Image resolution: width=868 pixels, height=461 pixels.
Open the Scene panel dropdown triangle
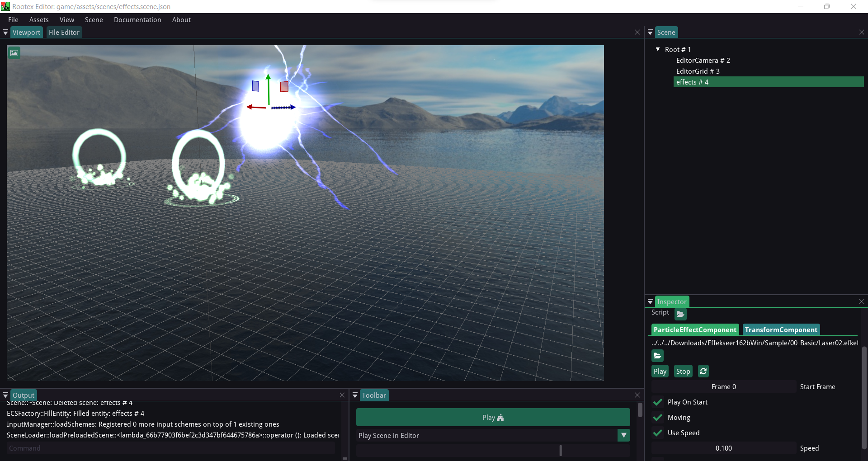coord(650,32)
